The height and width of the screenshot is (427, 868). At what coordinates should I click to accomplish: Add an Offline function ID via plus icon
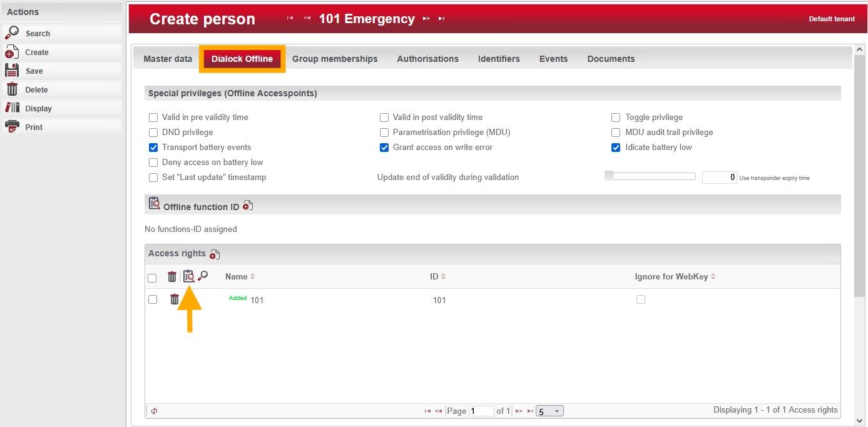coord(248,206)
